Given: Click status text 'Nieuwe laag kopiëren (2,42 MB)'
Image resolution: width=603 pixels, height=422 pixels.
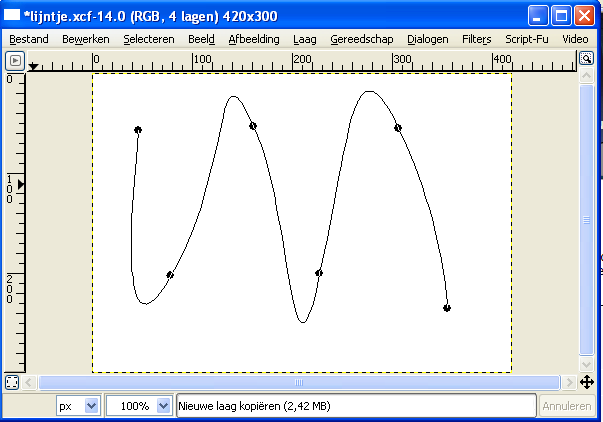Looking at the screenshot, I should [x=254, y=406].
